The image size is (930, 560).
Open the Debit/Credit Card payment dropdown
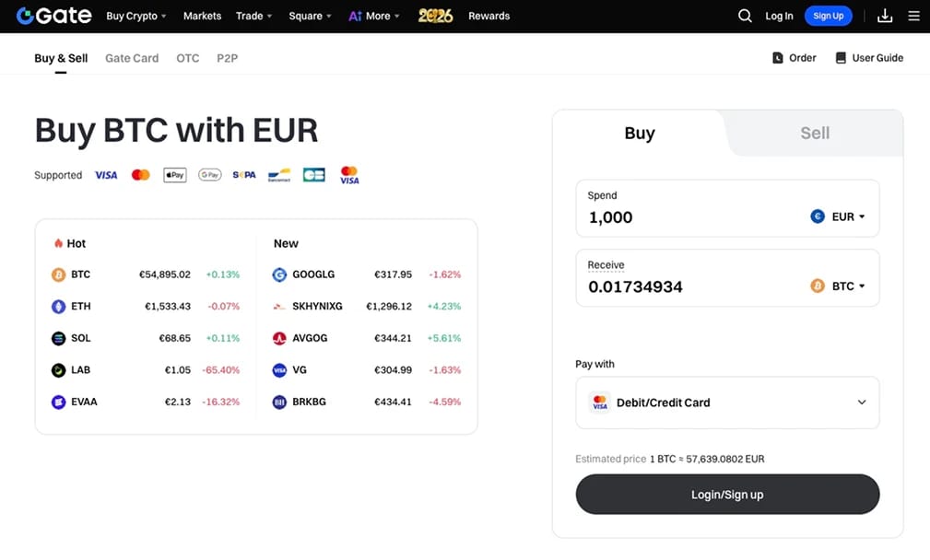[727, 402]
